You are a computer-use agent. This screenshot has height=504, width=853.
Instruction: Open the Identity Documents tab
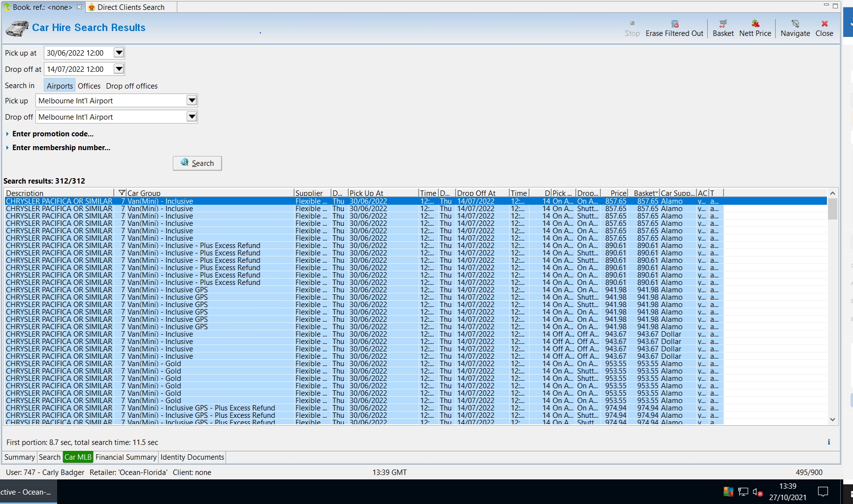coord(192,457)
